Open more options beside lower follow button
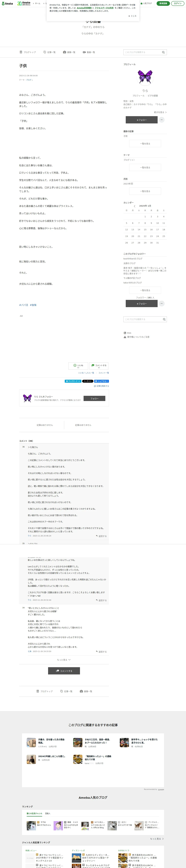Viewport: 186px width, 868px height. pyautogui.click(x=162, y=304)
